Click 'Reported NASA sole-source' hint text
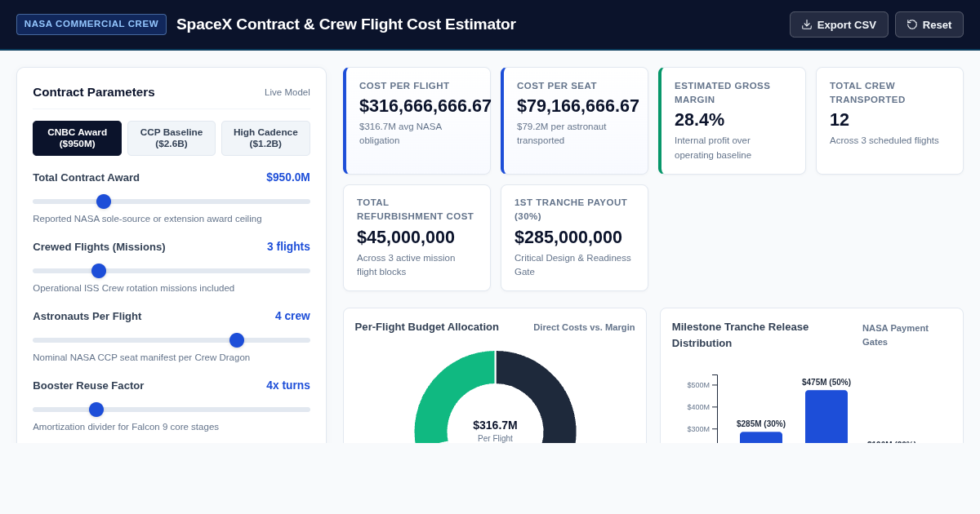 click(147, 219)
